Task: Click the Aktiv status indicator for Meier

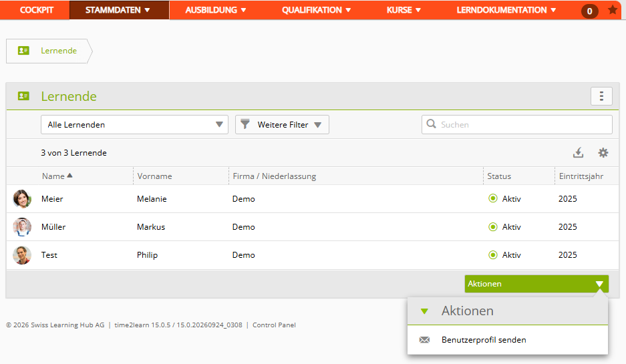Action: [x=493, y=198]
